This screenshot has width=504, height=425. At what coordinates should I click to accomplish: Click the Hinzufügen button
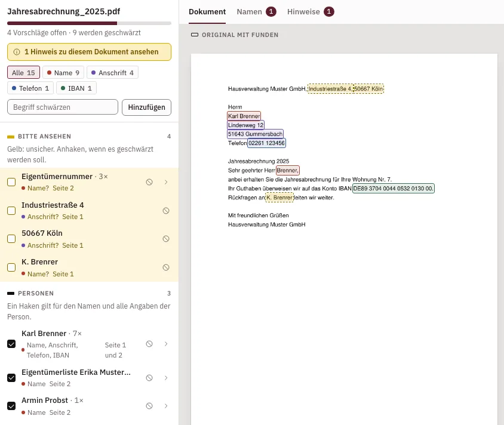pyautogui.click(x=146, y=107)
